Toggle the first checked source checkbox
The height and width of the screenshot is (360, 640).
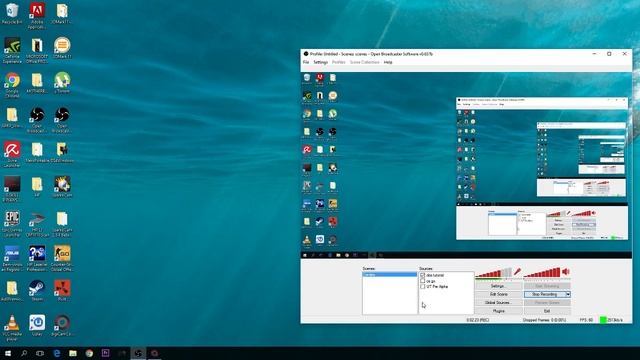tap(422, 276)
